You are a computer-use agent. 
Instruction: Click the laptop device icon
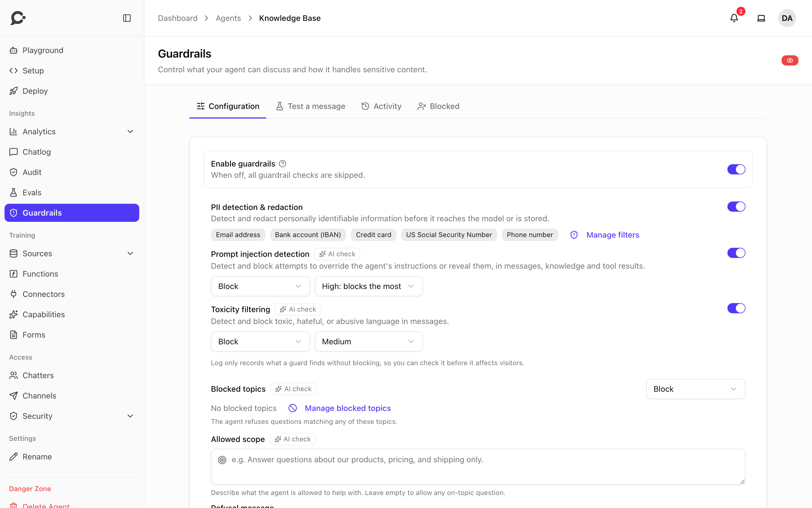[761, 18]
